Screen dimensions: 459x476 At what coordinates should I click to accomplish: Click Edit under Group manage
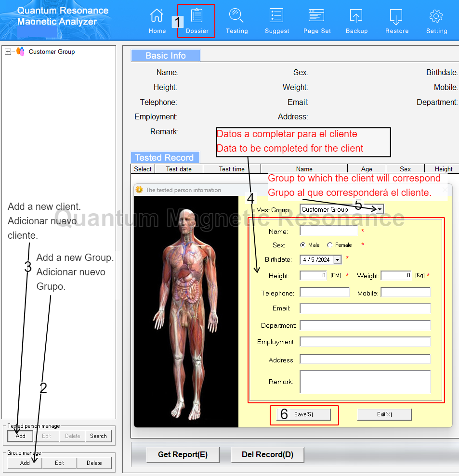click(x=59, y=463)
